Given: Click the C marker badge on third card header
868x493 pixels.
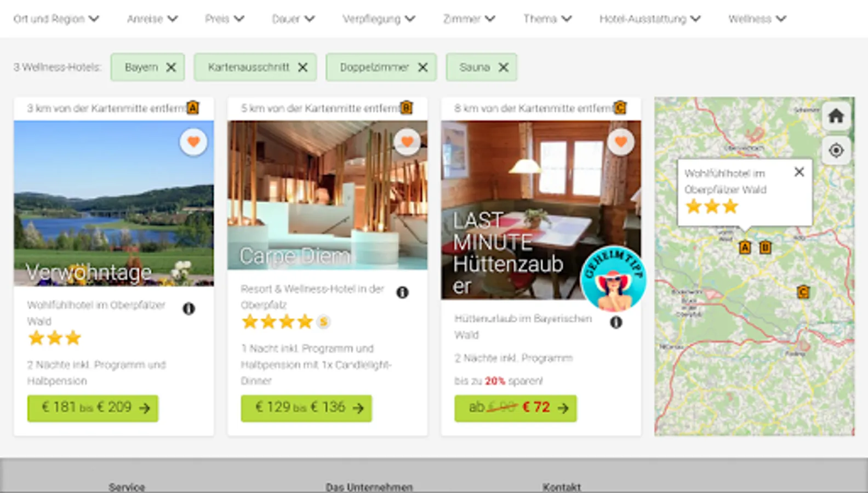Looking at the screenshot, I should [620, 108].
